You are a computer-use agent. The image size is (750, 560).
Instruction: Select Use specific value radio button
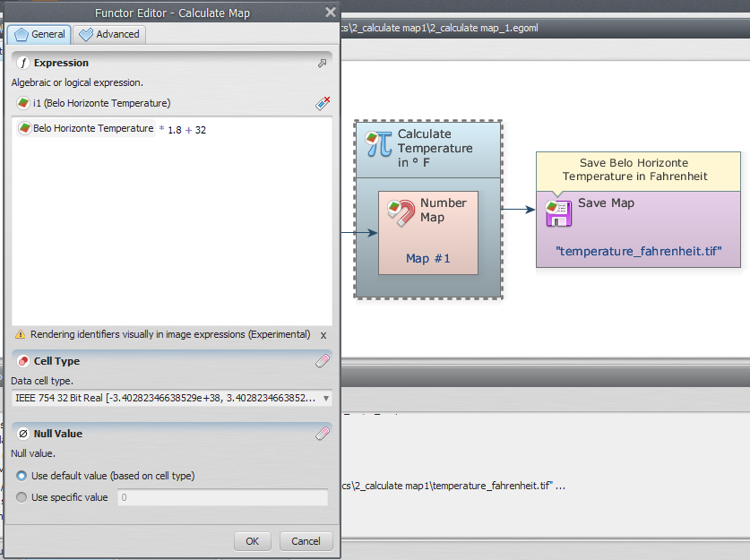coord(22,497)
